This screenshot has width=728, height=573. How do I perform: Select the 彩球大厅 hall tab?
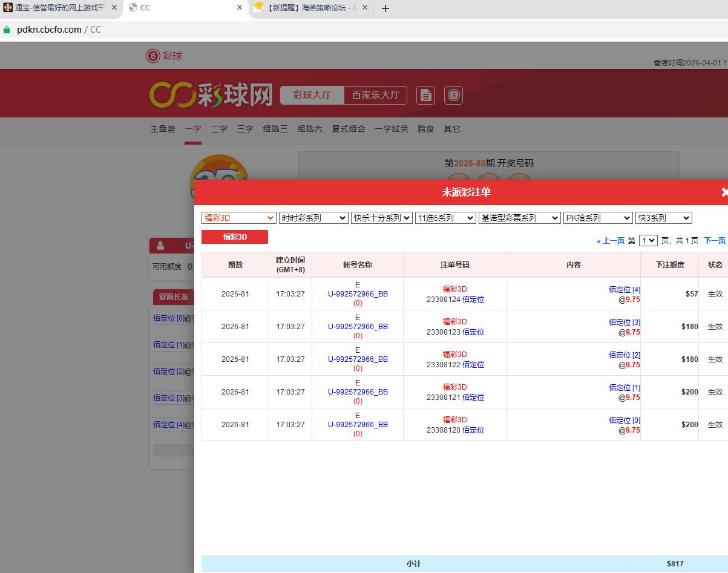[312, 95]
